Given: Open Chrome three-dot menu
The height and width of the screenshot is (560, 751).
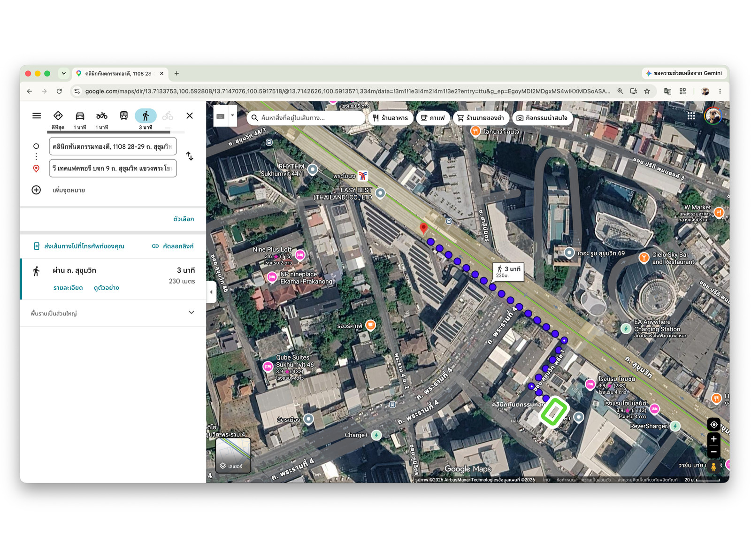Looking at the screenshot, I should [x=720, y=91].
